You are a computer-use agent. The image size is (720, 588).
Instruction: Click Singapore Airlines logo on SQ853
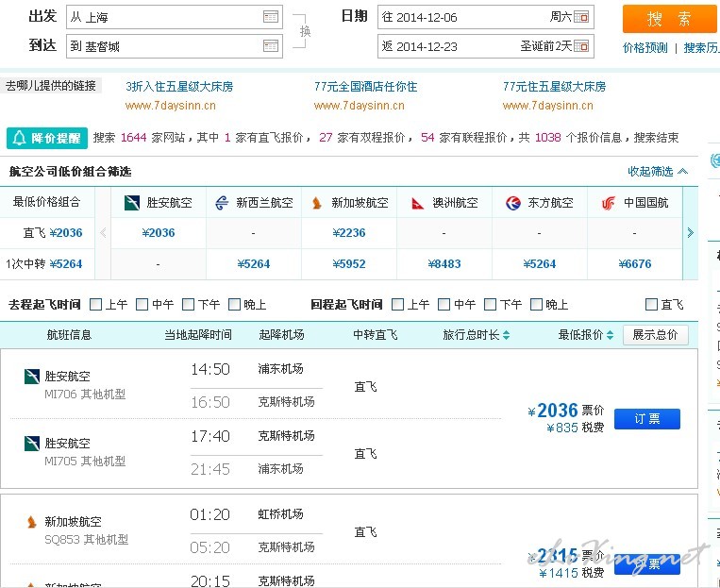(32, 522)
